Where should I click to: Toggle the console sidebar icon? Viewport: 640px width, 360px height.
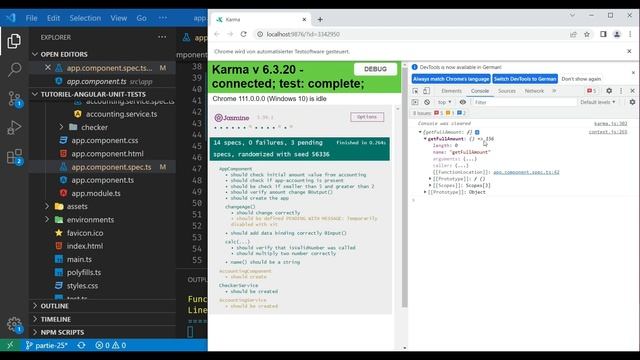tap(415, 102)
